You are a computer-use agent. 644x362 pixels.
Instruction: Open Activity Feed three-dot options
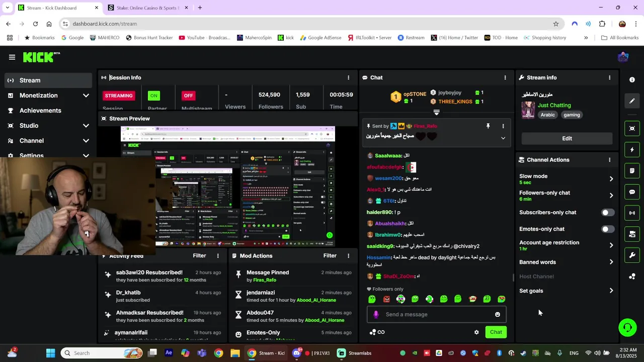(218, 256)
